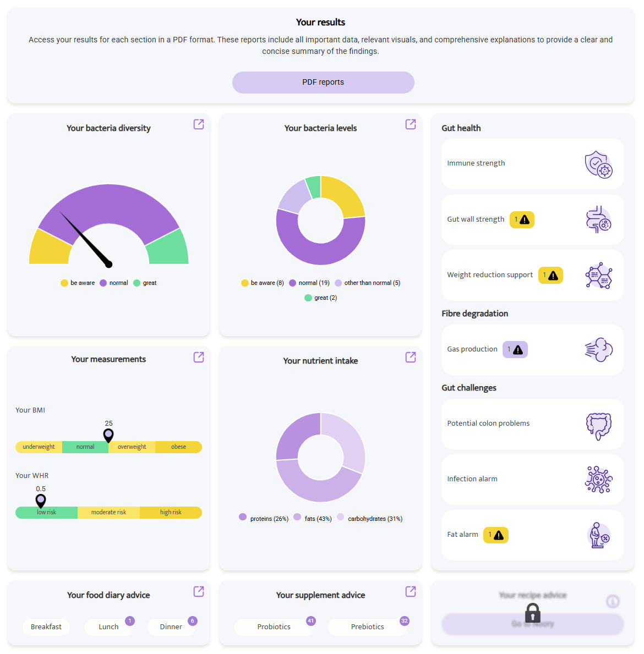The image size is (644, 654).
Task: Click the Infection alarm microbe icon
Action: (600, 479)
